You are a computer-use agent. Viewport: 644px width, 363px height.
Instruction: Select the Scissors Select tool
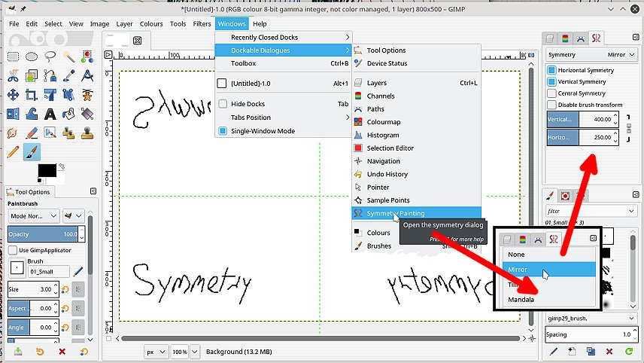click(x=13, y=75)
